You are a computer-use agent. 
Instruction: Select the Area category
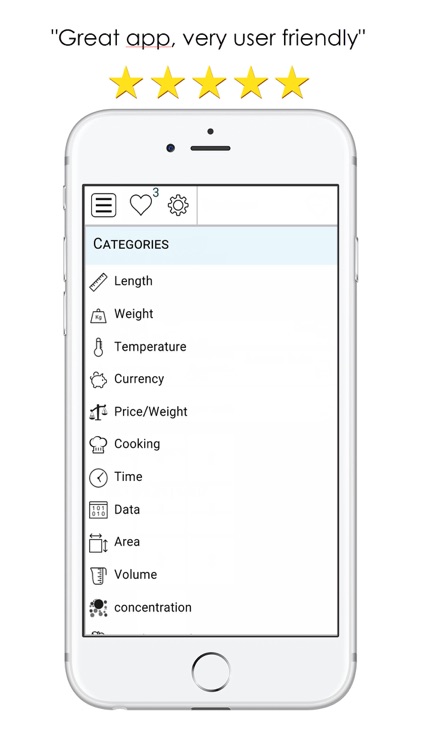coord(211,542)
